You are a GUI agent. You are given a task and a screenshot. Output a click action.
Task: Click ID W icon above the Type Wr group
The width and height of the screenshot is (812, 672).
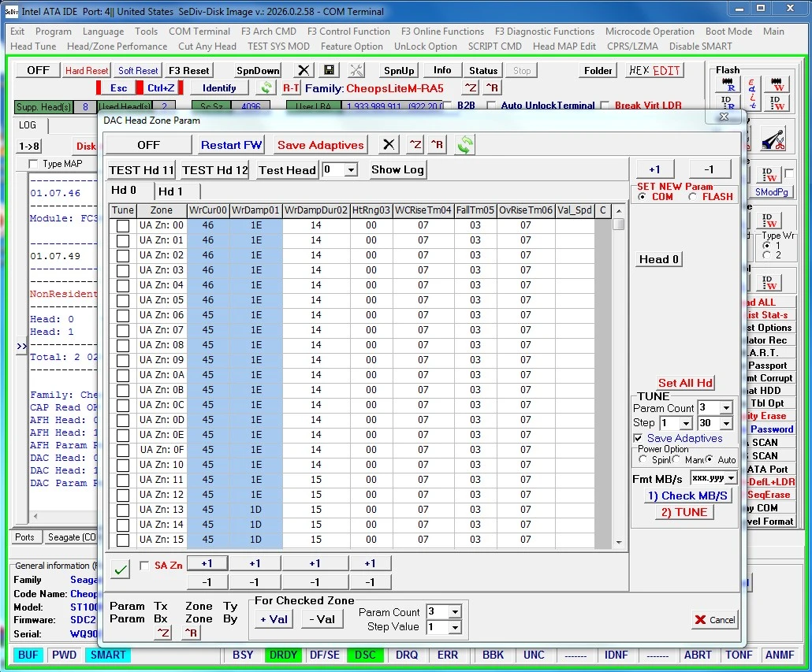[769, 221]
